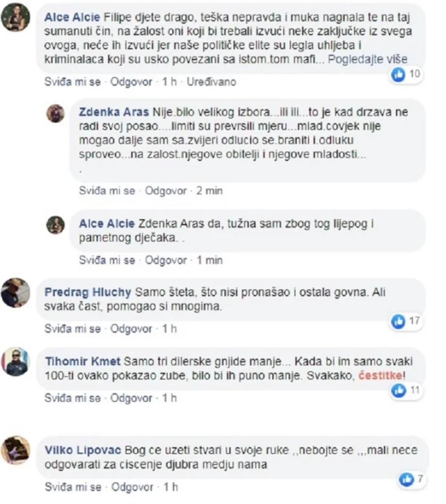Open Tihomir Kmet's name link

pyautogui.click(x=83, y=362)
